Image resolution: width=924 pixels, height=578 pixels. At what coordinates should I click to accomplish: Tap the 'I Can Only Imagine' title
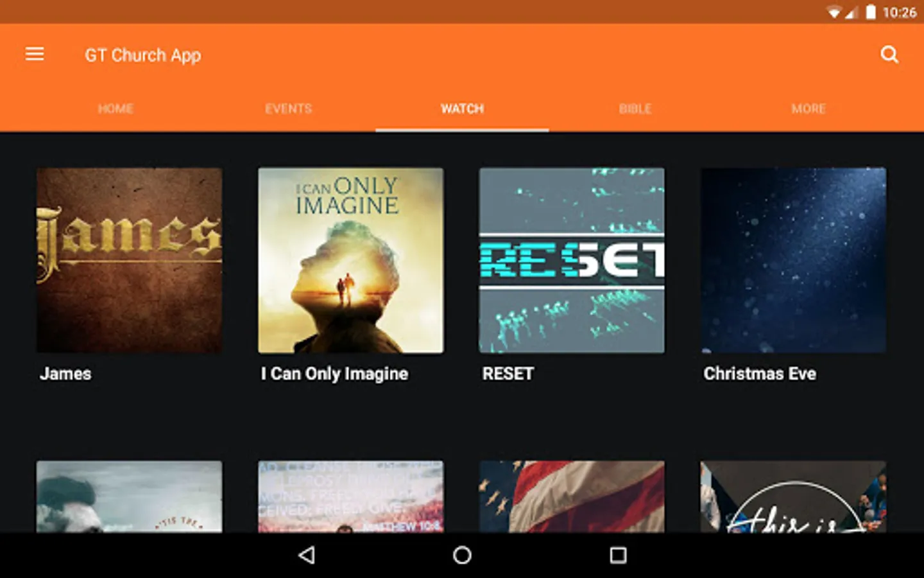click(x=334, y=374)
